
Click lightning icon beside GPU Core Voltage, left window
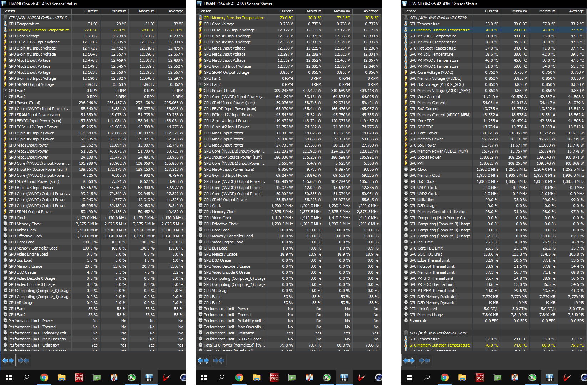tap(5, 36)
